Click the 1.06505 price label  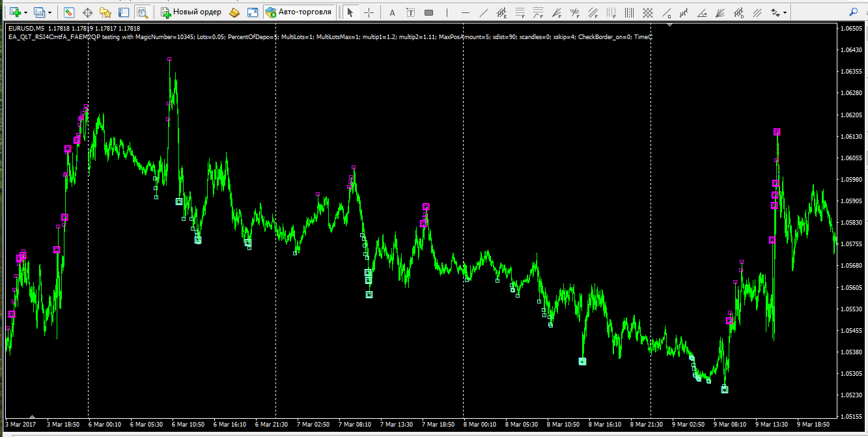pyautogui.click(x=851, y=29)
